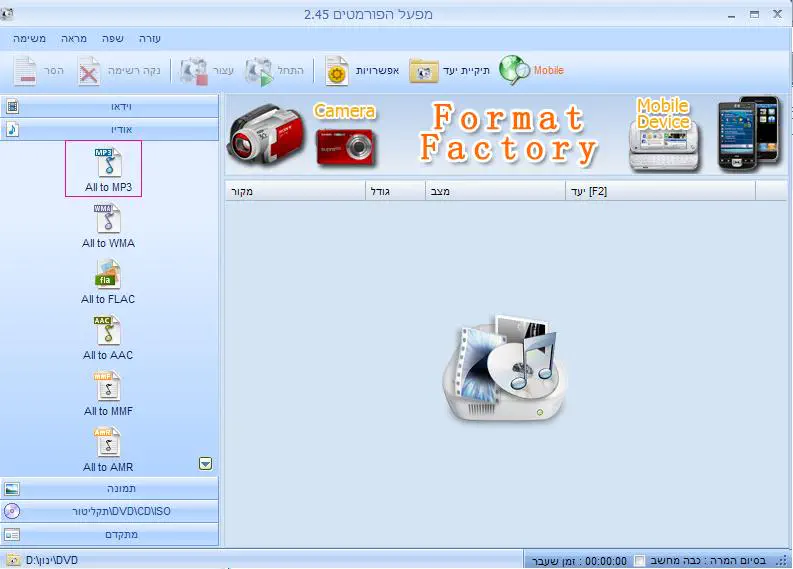Viewport: 793px width, 569px height.
Task: Toggle the shut down computer after conversion checkbox
Action: 640,561
